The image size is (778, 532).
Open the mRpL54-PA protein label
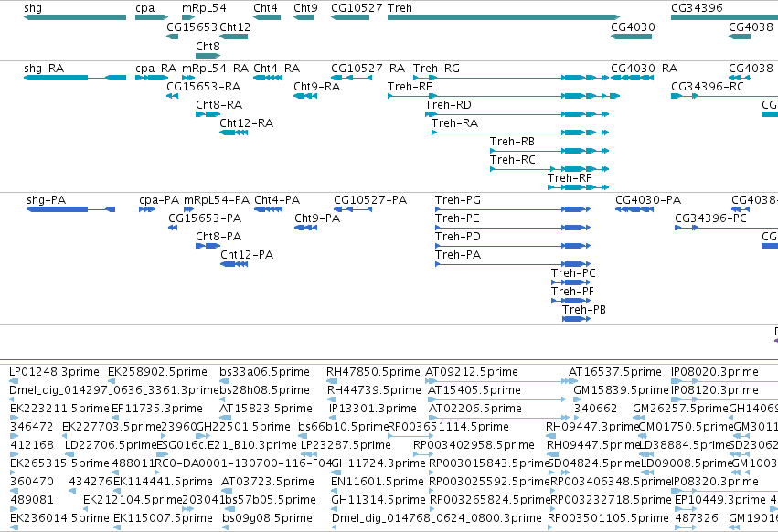217,200
